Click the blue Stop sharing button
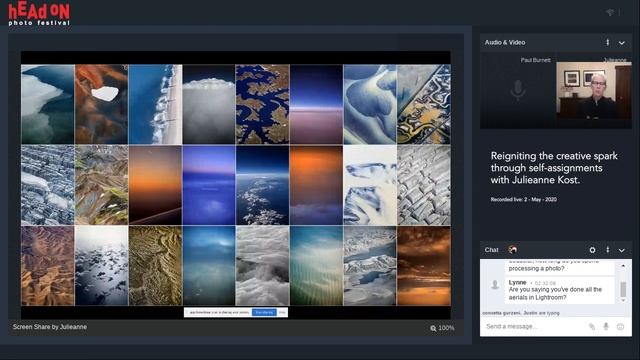 (264, 312)
